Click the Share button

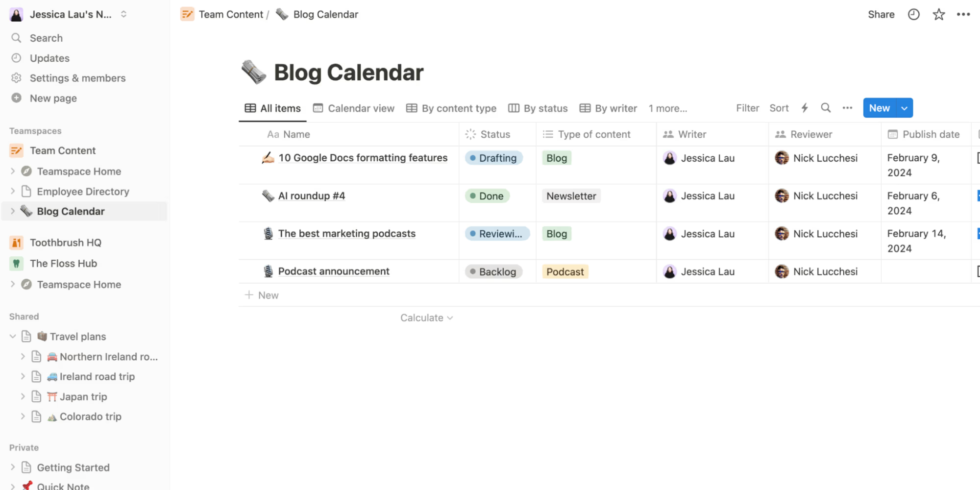881,14
